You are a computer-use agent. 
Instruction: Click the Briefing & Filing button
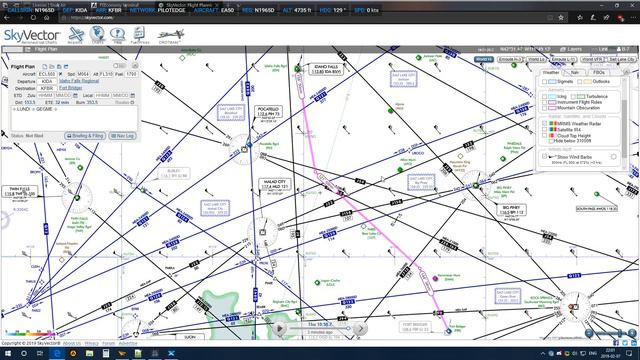(x=85, y=136)
